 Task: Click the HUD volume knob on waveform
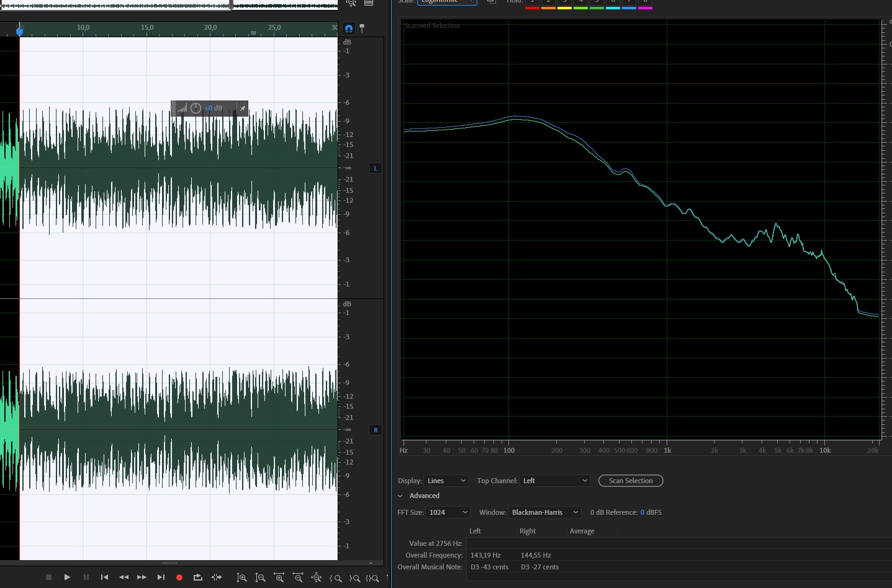pos(196,108)
